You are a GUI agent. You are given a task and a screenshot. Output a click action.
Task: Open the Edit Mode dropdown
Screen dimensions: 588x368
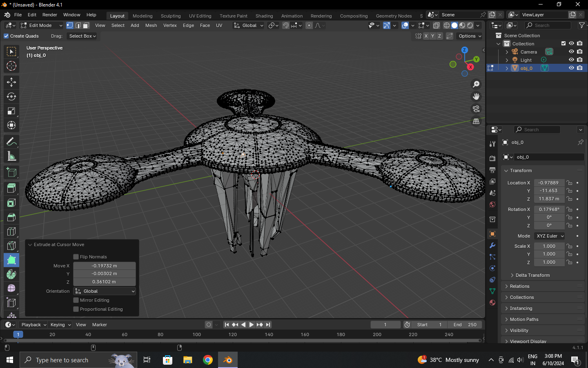pyautogui.click(x=41, y=25)
